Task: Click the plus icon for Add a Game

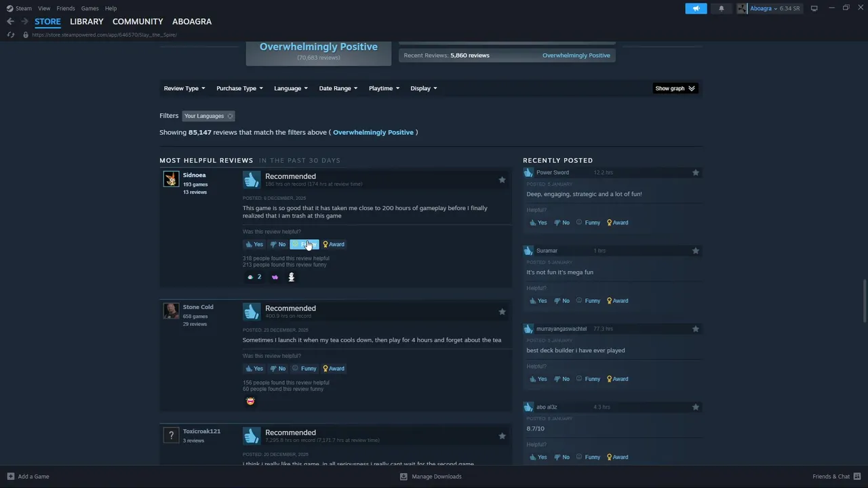Action: (10, 476)
